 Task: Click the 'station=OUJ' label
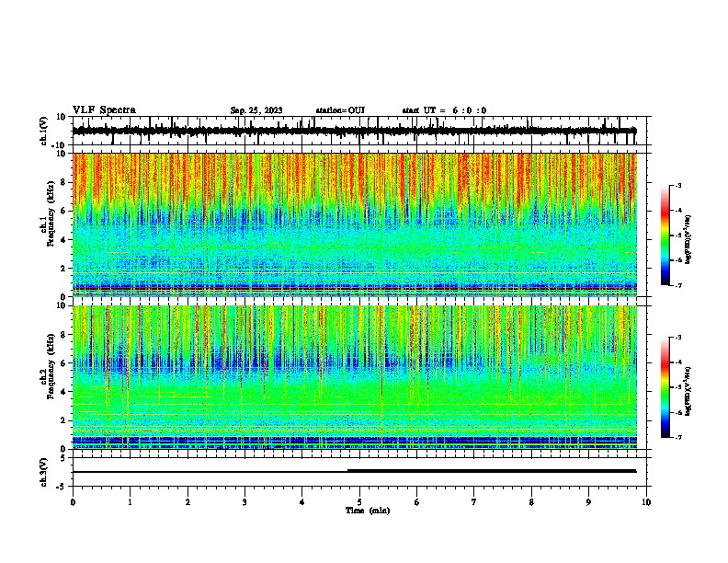(x=340, y=110)
